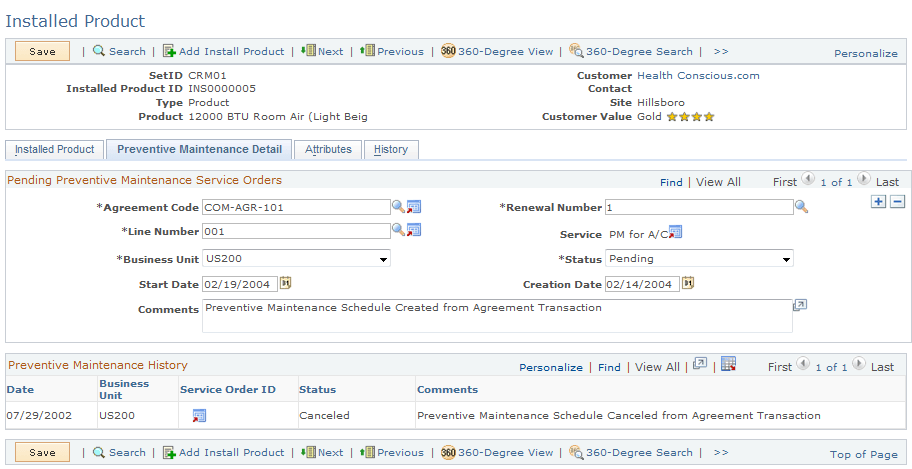Select Preventive Maintenance Detail tab
The image size is (912, 469).
coord(200,149)
